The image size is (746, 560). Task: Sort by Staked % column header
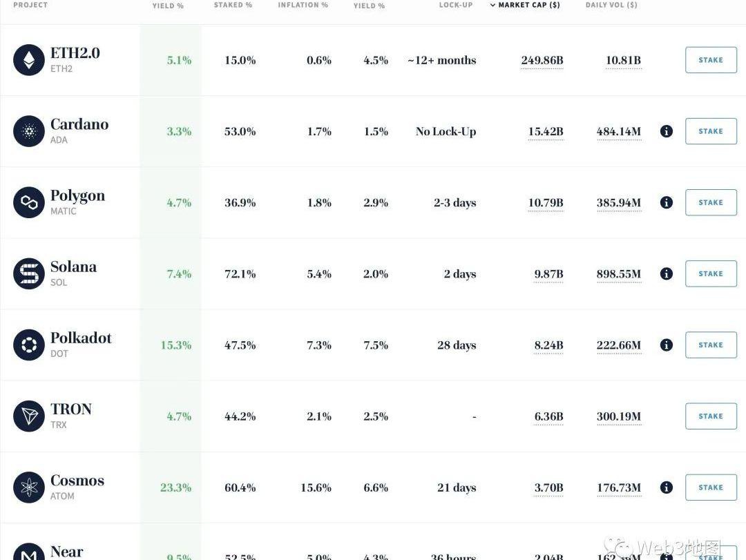point(233,6)
